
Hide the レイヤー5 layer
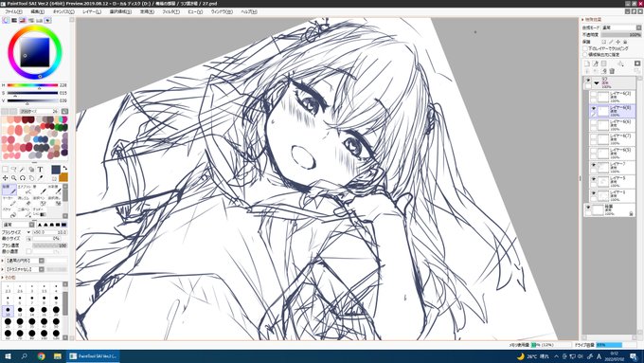coord(593,179)
